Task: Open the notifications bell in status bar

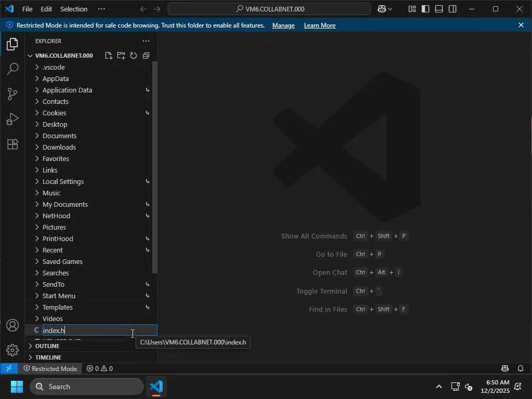Action: tap(520, 368)
